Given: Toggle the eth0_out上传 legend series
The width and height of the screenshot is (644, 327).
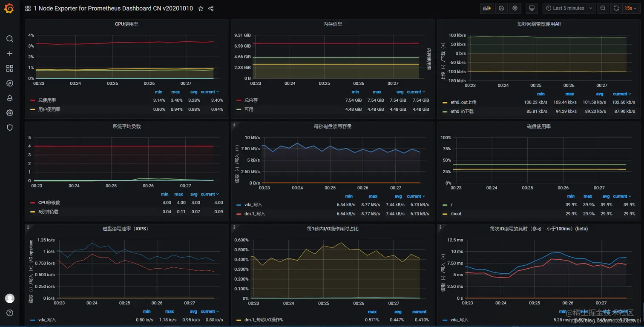Looking at the screenshot, I should (x=463, y=103).
